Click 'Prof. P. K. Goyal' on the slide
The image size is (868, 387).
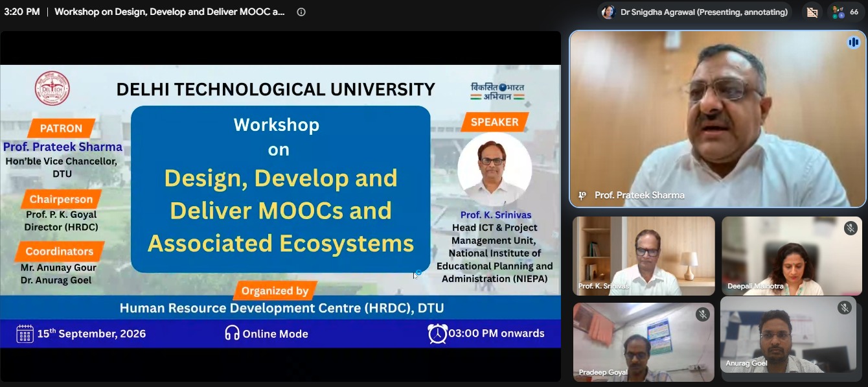point(61,215)
